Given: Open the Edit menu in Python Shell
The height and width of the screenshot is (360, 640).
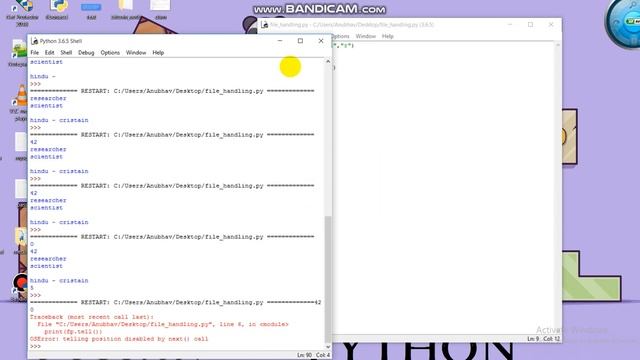Looking at the screenshot, I should [x=49, y=53].
